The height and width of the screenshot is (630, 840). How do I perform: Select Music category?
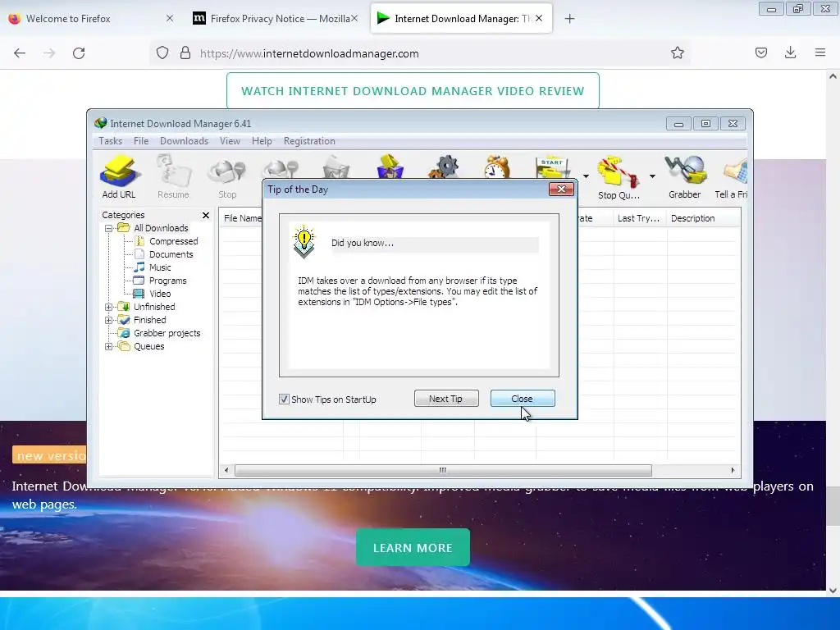[160, 267]
